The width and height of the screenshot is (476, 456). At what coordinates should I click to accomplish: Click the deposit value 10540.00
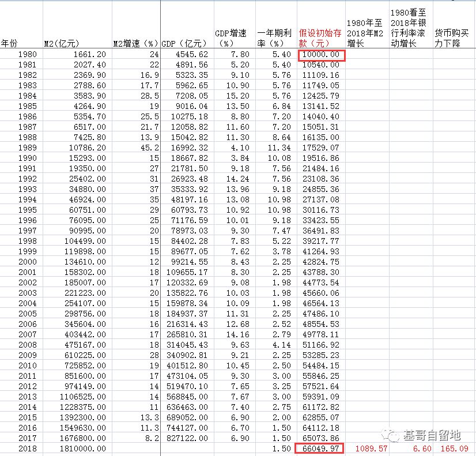click(321, 65)
